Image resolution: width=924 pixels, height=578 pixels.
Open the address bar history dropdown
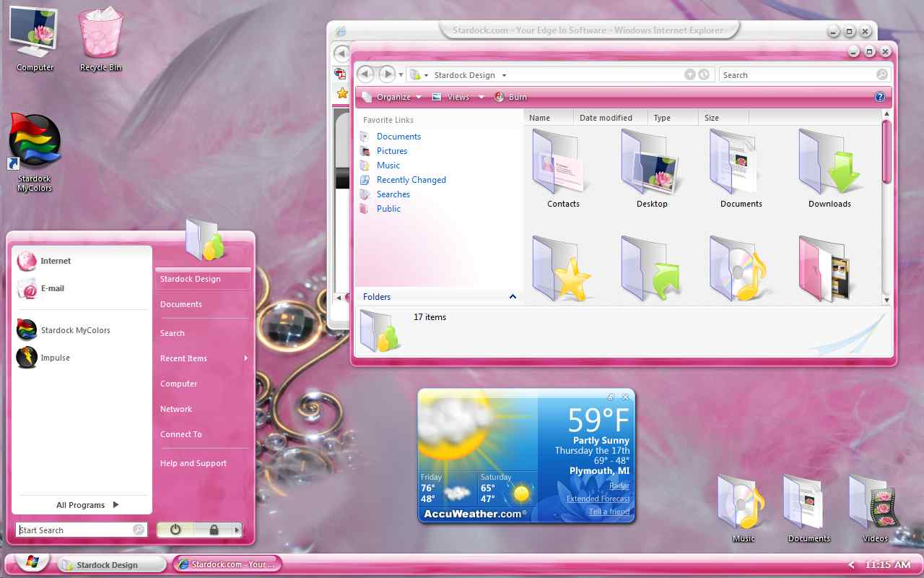click(x=689, y=75)
